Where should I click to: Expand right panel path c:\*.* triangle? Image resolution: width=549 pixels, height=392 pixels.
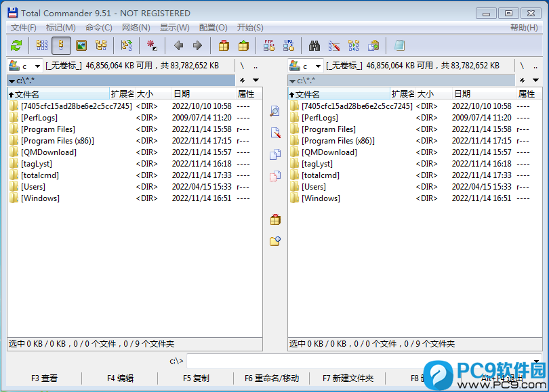point(292,81)
